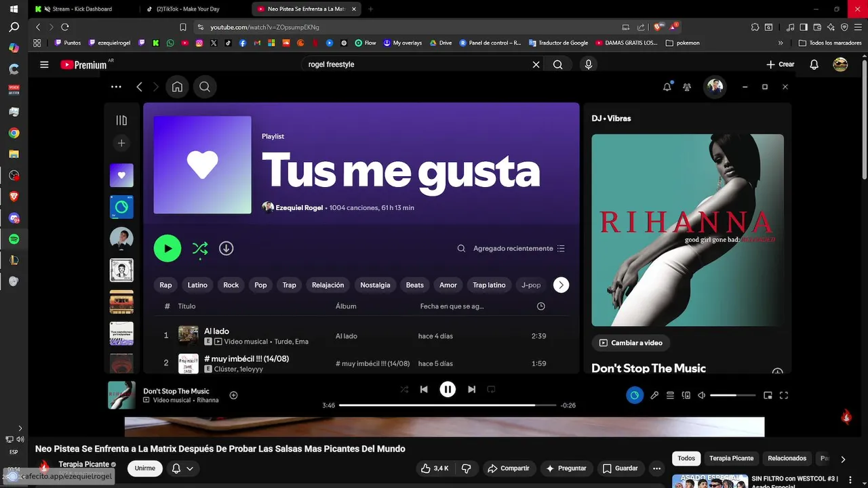Screen dimensions: 868x488
Task: Select the Rock filter chip
Action: coord(231,285)
